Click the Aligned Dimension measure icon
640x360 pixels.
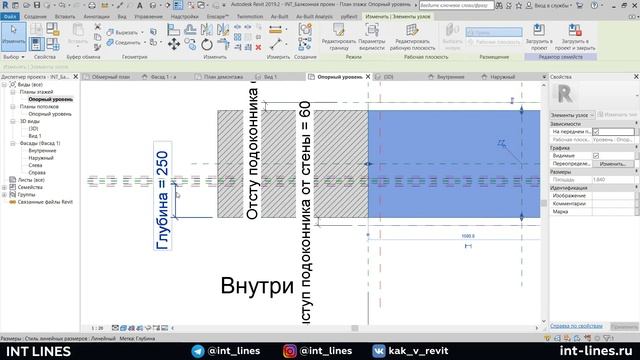point(276,29)
